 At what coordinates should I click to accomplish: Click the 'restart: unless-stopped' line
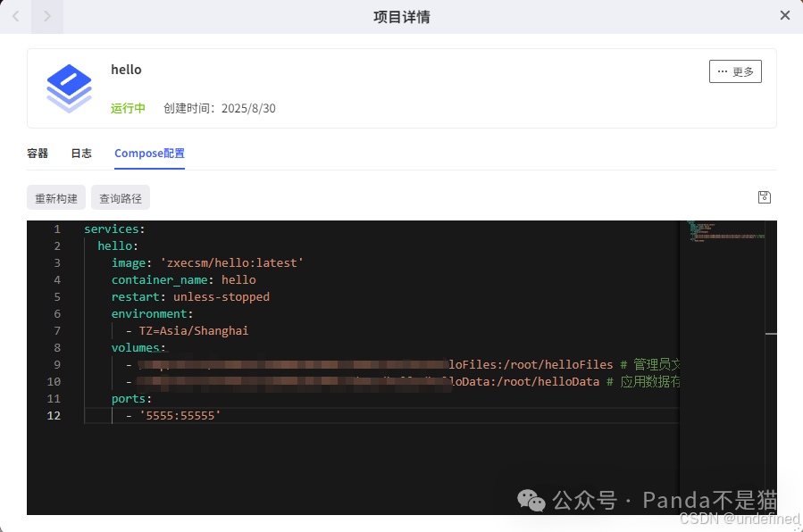(x=190, y=296)
